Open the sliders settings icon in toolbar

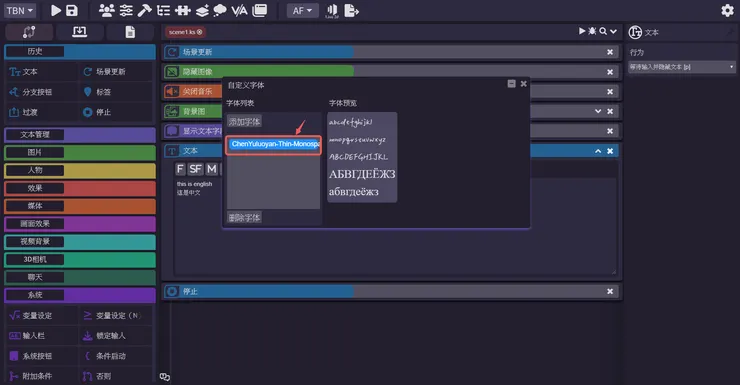[126, 10]
